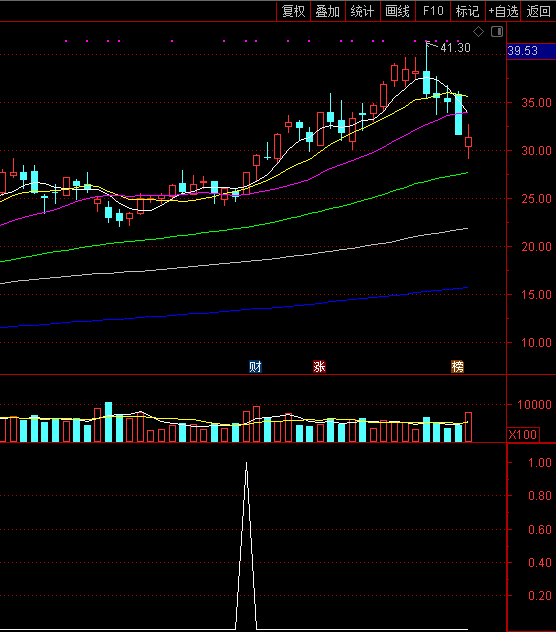Viewport: 556px width, 632px height.
Task: Select the tallest red volume bar at right
Action: pyautogui.click(x=469, y=427)
